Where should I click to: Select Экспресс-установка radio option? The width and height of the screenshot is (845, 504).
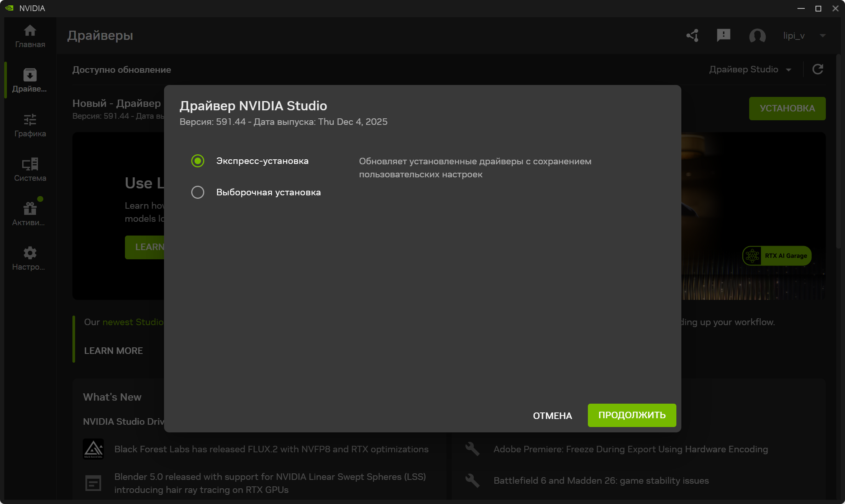click(198, 161)
